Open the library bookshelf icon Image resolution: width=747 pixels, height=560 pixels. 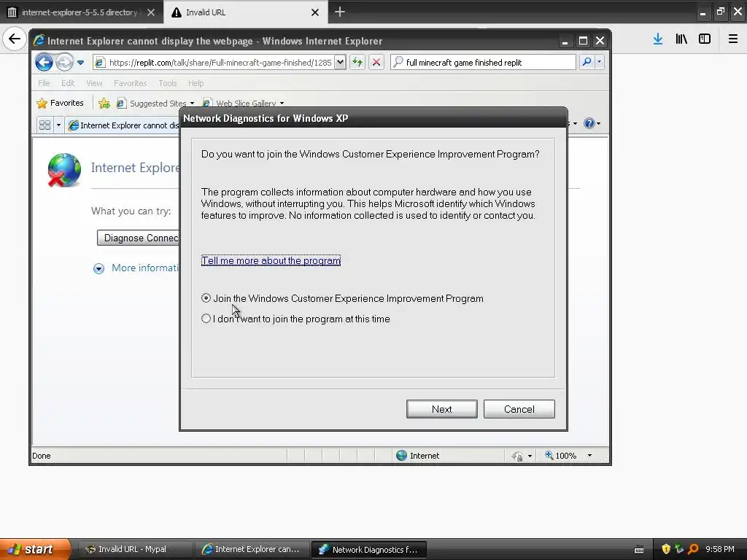(x=681, y=39)
